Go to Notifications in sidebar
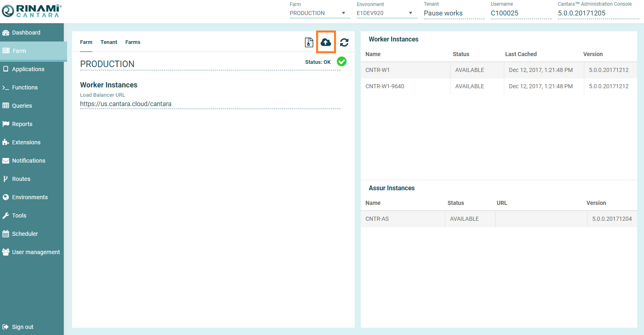The height and width of the screenshot is (335, 644). tap(28, 161)
